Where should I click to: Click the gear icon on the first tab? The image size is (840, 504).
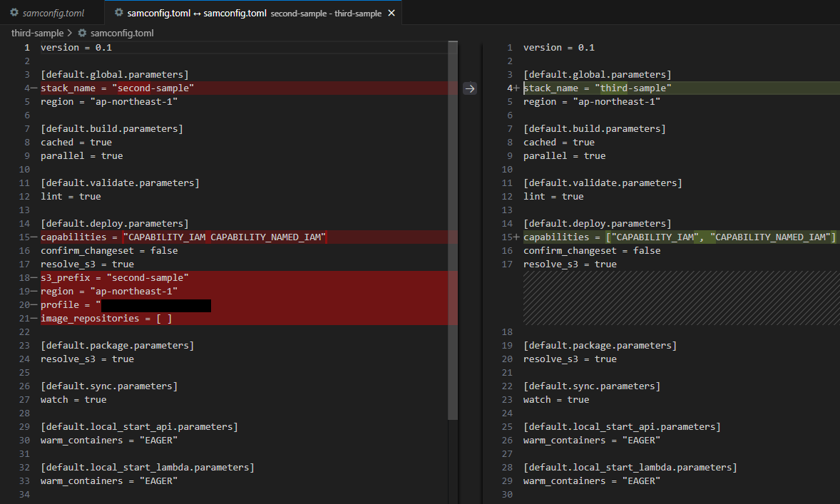pyautogui.click(x=14, y=12)
